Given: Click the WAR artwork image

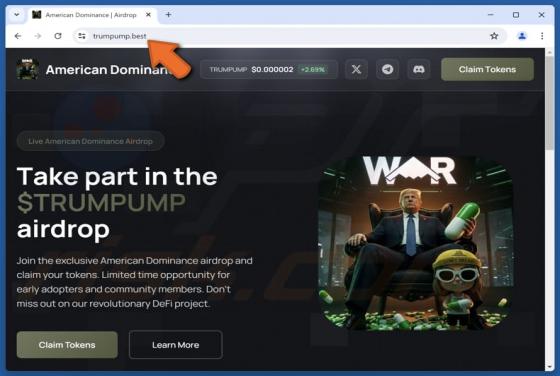Looking at the screenshot, I should (x=416, y=243).
